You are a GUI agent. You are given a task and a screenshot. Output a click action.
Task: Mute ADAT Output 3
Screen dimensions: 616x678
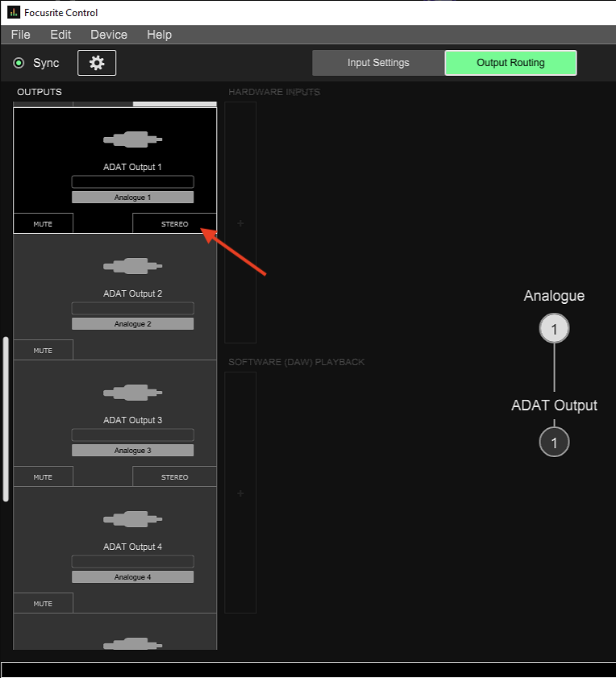pos(43,477)
